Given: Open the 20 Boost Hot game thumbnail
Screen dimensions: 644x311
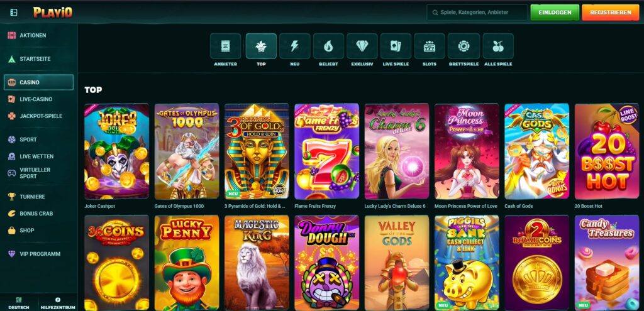Looking at the screenshot, I should (x=607, y=151).
